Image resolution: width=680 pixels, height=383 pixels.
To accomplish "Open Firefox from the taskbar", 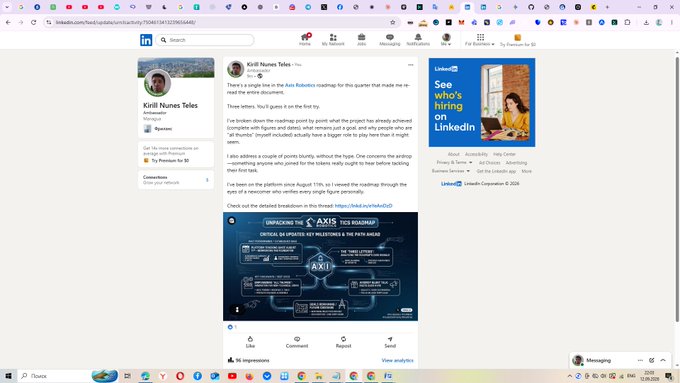I will 249,376.
